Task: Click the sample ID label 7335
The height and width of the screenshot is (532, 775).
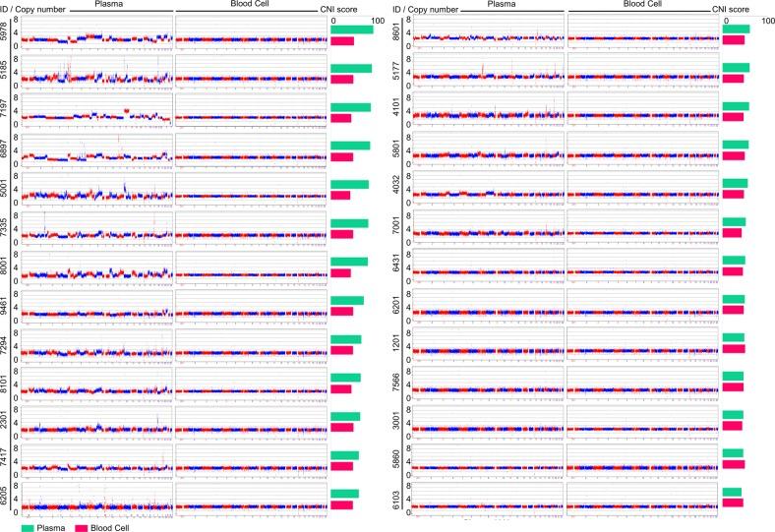Action: [x=5, y=227]
